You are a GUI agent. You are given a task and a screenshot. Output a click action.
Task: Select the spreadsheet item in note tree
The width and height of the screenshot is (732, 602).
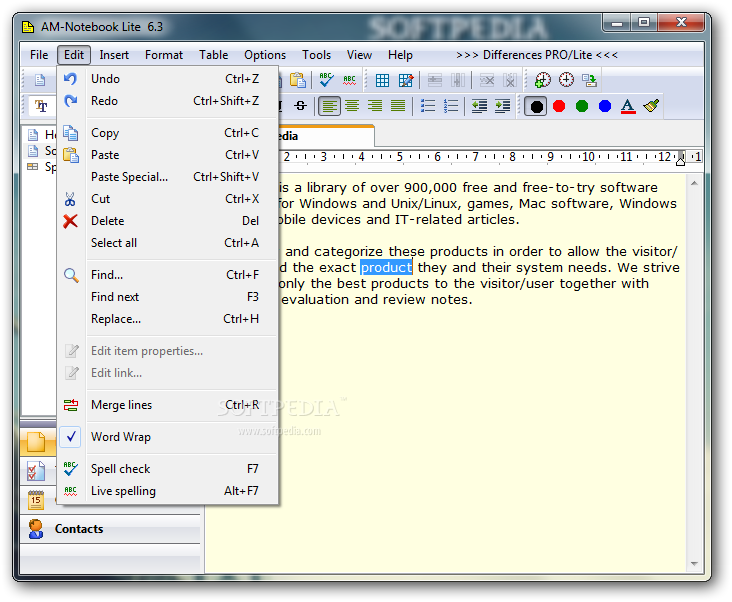[41, 167]
